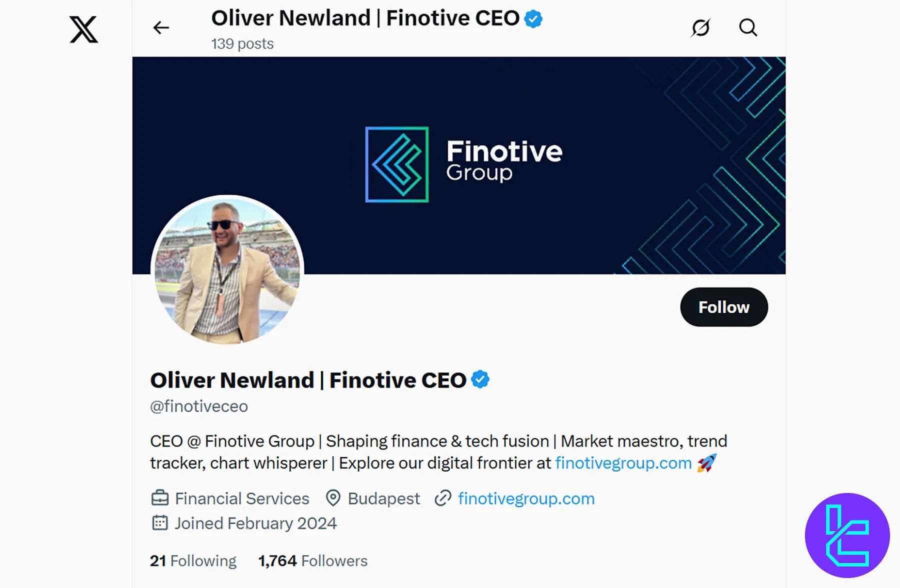Open the finotivegroup.com website link

click(x=525, y=498)
